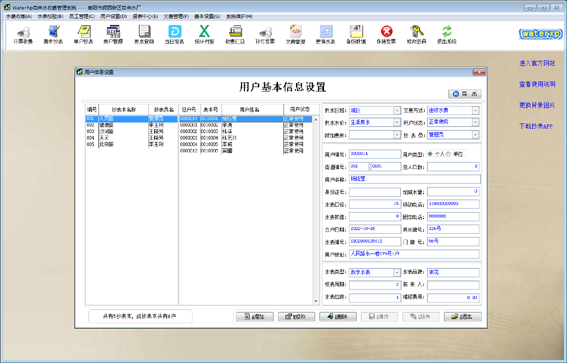Viewport: 567px width, 363px height.
Task: Expand the 交费方式 payment method dropdown
Action: click(475, 110)
